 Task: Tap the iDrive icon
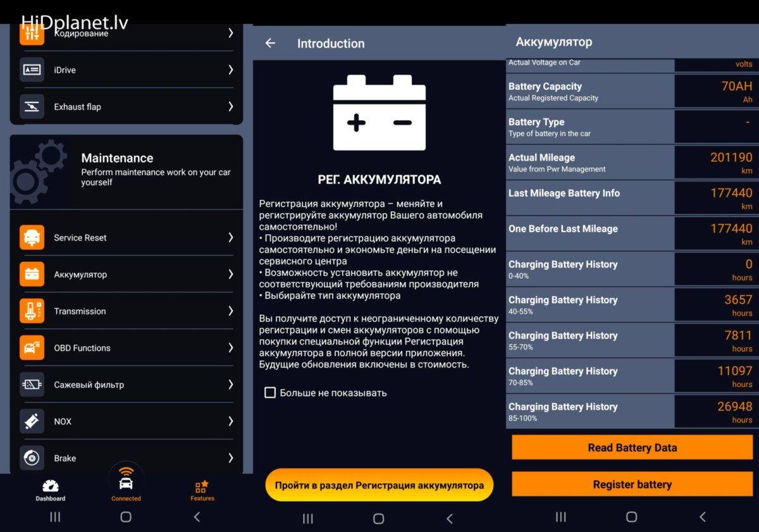[x=32, y=70]
